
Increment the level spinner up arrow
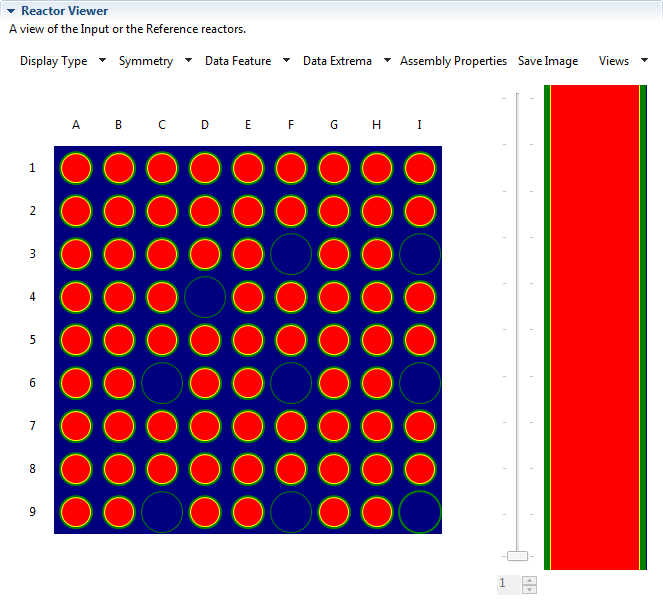529,580
